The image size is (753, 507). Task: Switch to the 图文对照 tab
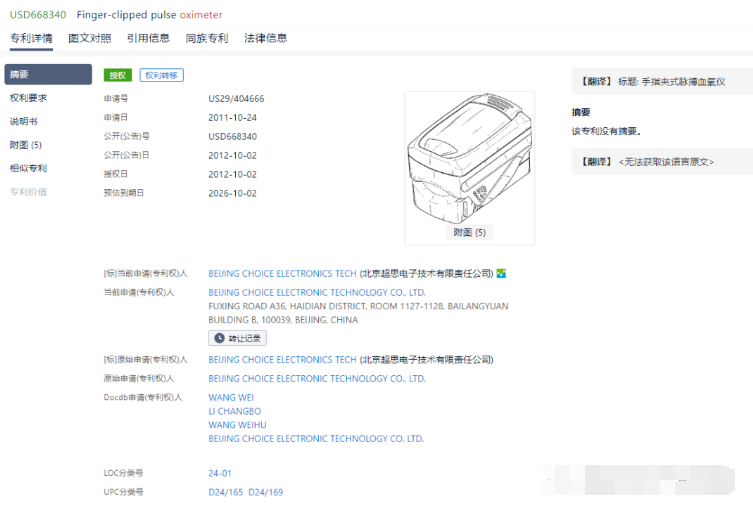coord(90,38)
